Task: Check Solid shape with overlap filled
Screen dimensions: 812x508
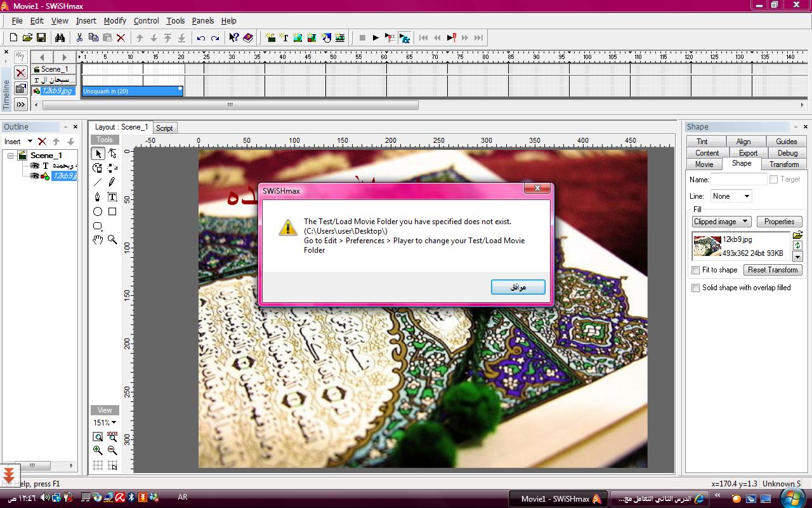Action: tap(696, 288)
